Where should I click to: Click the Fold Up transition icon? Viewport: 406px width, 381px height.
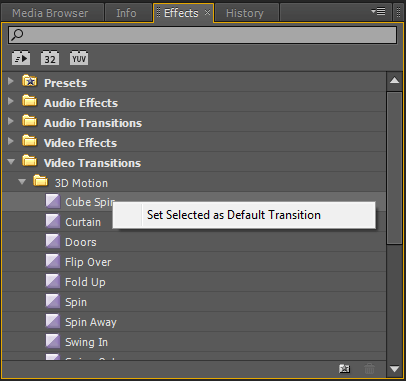point(53,281)
